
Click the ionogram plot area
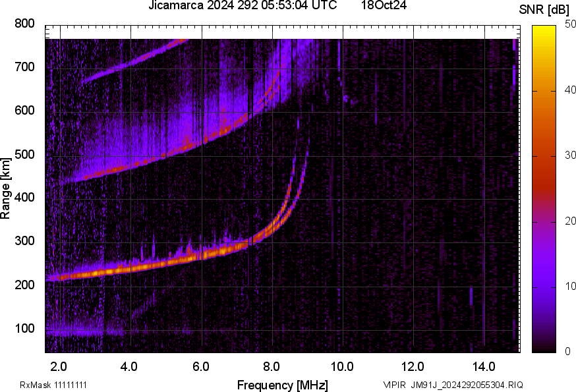coord(283,189)
